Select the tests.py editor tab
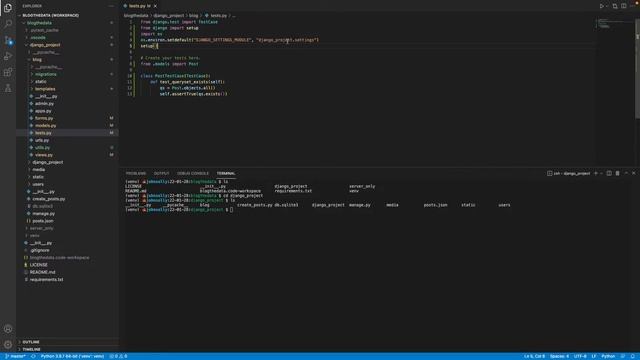640x360 pixels. click(137, 6)
